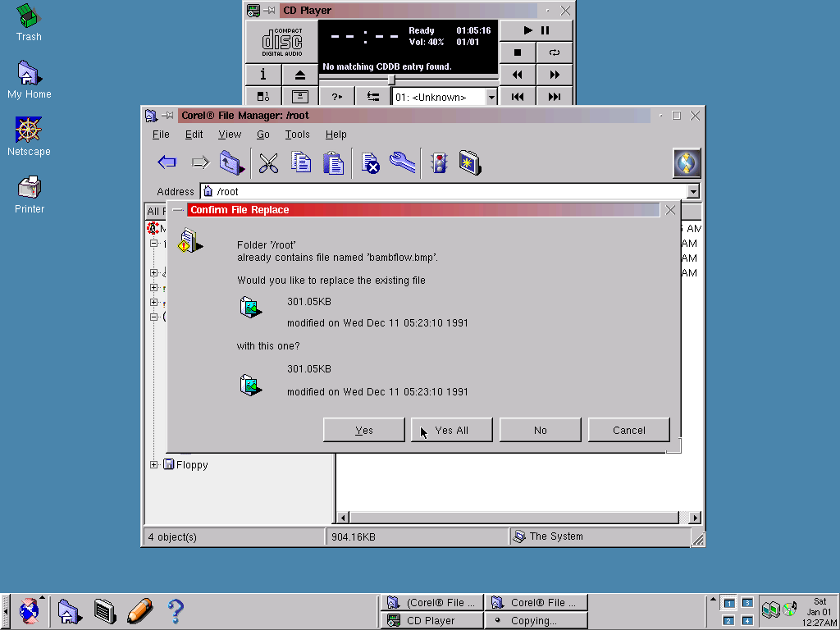Expand the Floppy tree node

(153, 465)
